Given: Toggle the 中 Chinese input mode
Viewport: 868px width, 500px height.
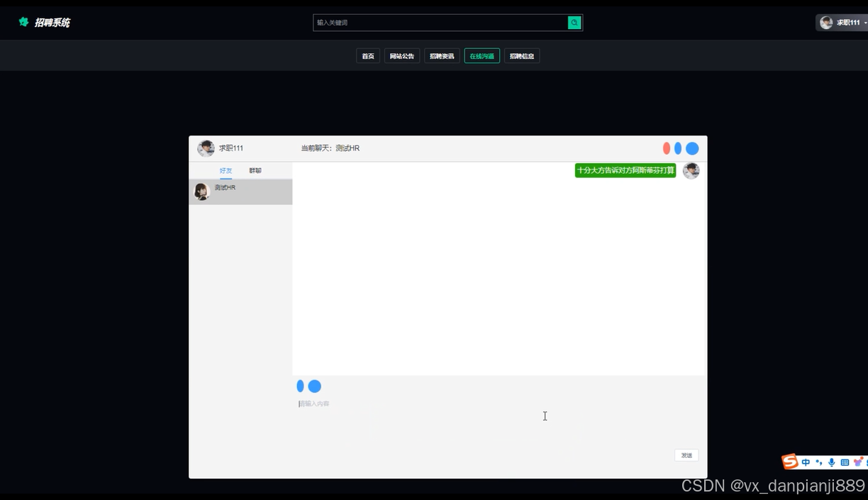Looking at the screenshot, I should (806, 462).
